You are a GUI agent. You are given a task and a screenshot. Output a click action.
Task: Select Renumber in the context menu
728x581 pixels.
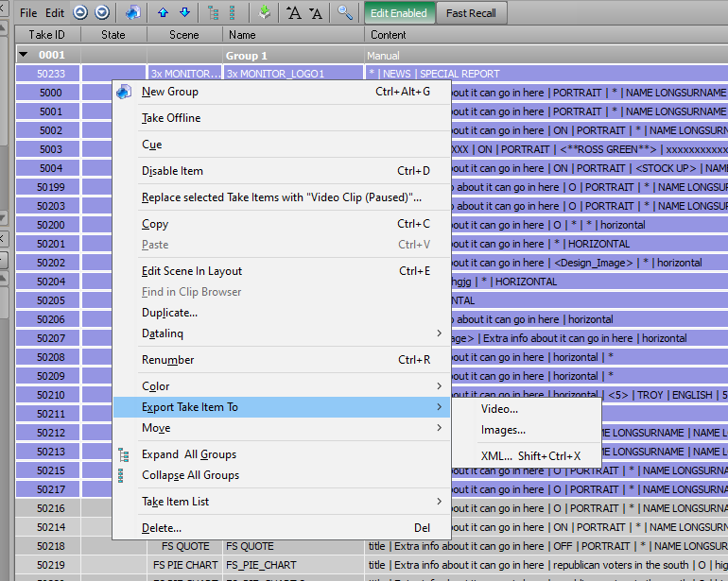[x=168, y=360]
